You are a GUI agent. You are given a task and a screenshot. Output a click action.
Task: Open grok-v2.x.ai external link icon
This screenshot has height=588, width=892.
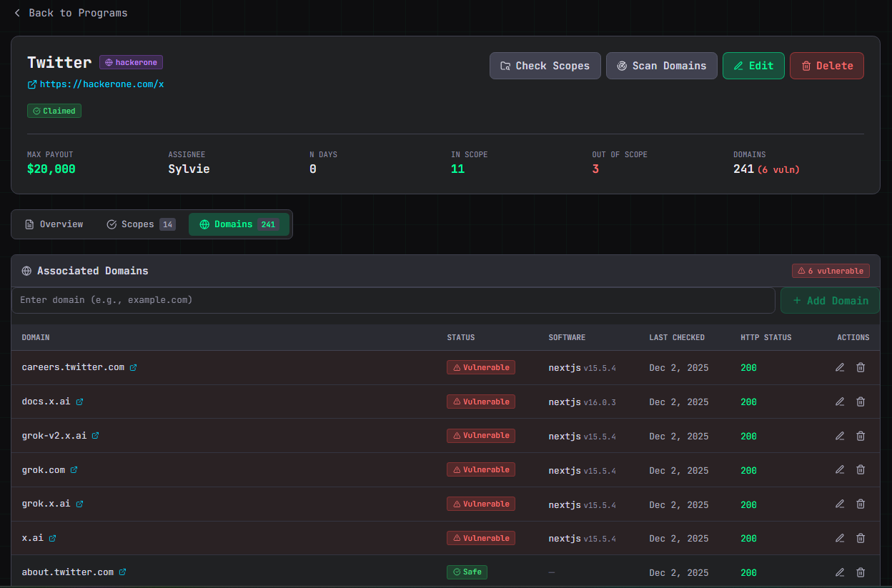95,435
